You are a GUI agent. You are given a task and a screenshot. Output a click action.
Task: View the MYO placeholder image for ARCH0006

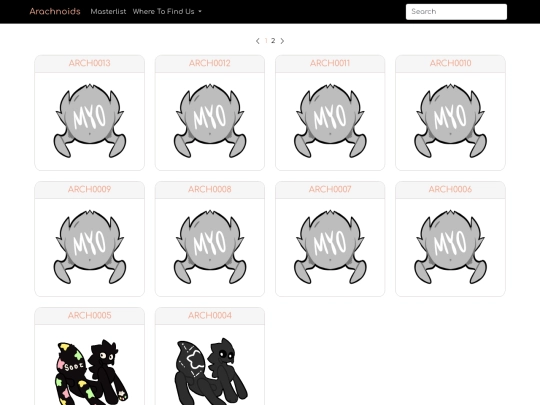(450, 247)
